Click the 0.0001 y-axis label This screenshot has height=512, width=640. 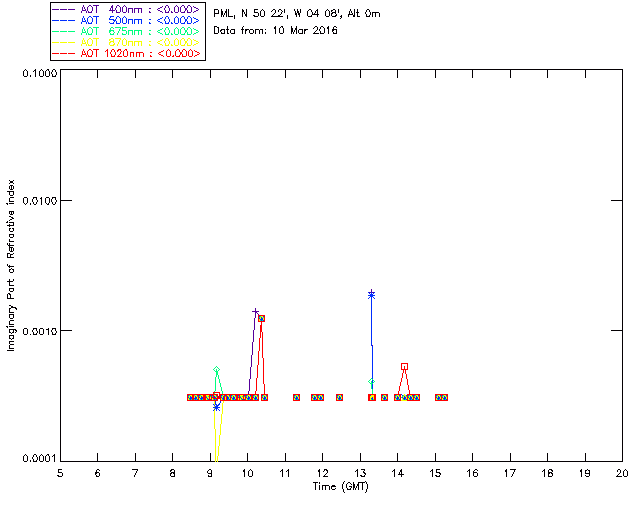[x=40, y=459]
